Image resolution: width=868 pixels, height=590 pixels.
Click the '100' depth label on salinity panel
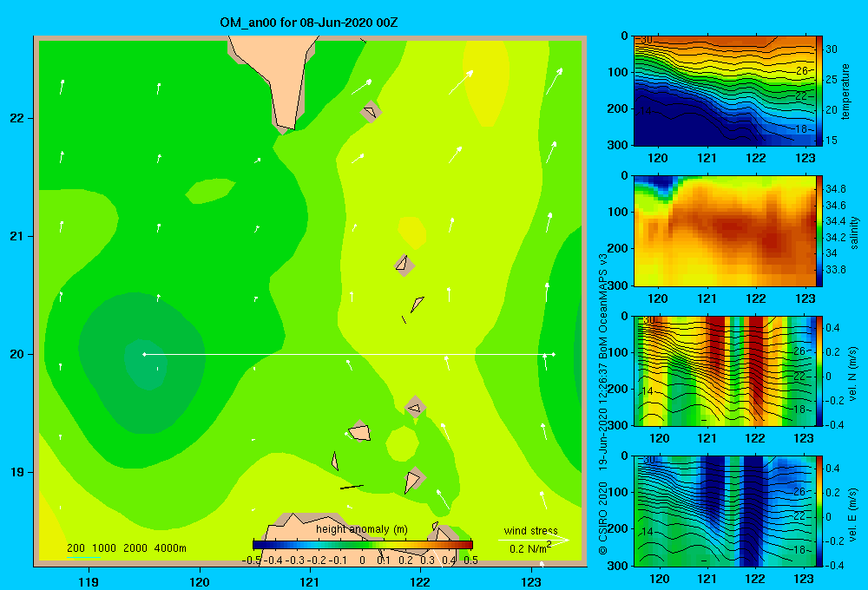tap(618, 212)
